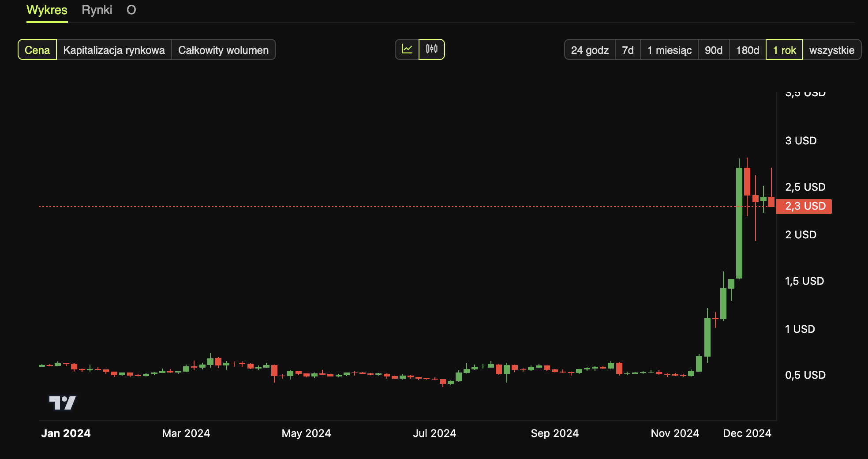Switch to the Rynki tab

(97, 10)
